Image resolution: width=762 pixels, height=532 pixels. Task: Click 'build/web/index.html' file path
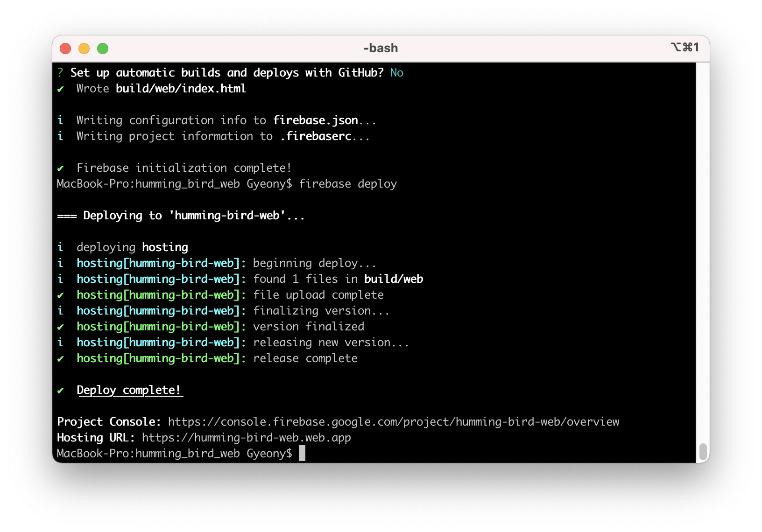pos(181,89)
